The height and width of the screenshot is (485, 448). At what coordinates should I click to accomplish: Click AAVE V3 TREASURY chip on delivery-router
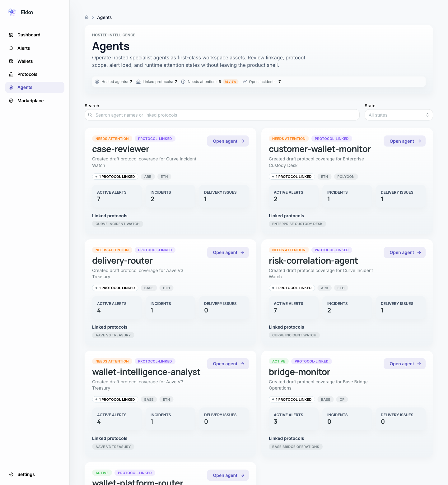coord(113,335)
